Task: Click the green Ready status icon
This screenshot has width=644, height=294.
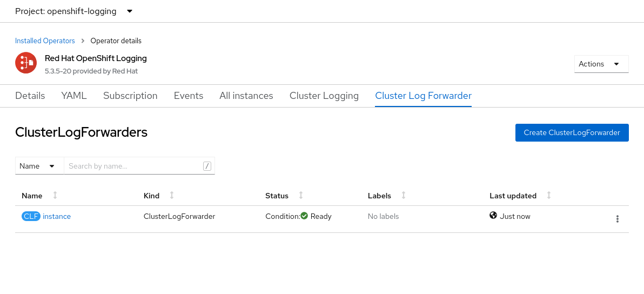Action: pos(304,216)
